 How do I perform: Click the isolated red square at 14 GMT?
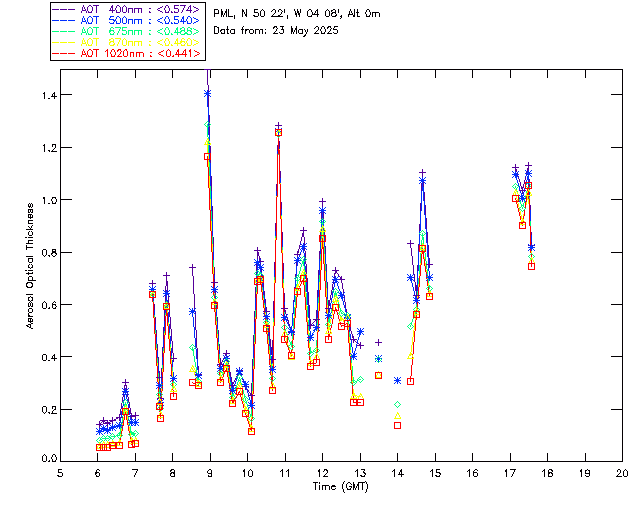pos(397,425)
